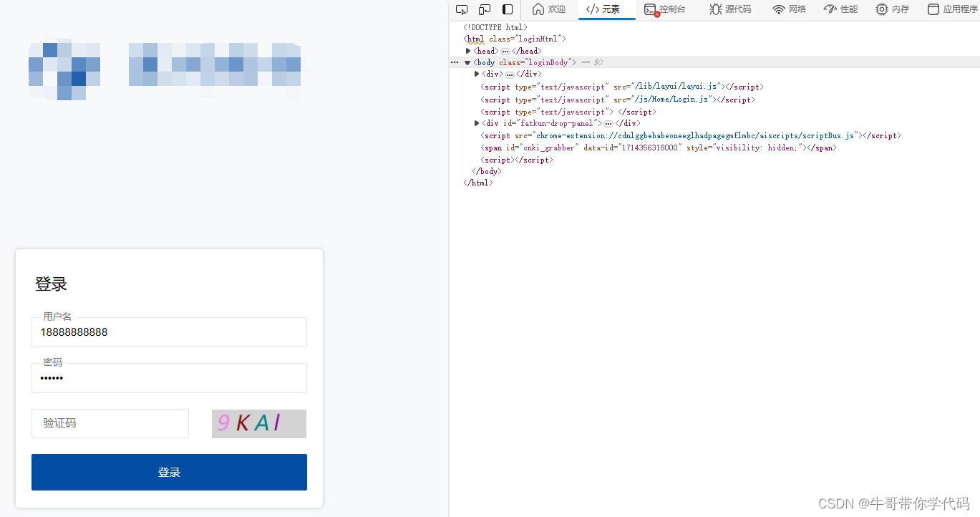Click the 验证码 input box
The image size is (980, 517).
tap(110, 423)
